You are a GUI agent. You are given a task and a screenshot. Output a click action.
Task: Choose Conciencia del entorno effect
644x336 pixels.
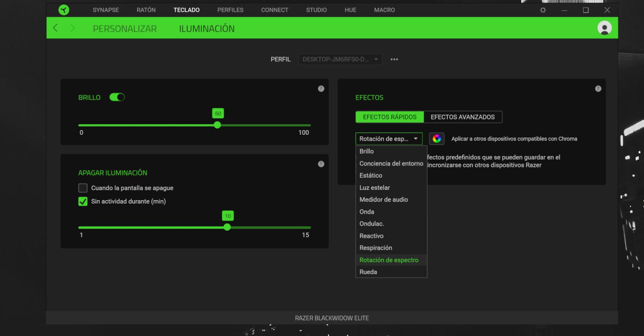391,163
